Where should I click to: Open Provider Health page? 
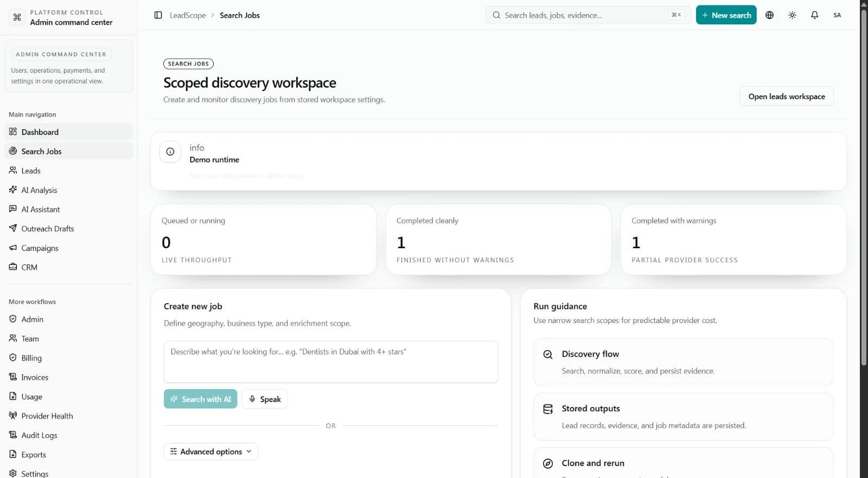coord(68,416)
